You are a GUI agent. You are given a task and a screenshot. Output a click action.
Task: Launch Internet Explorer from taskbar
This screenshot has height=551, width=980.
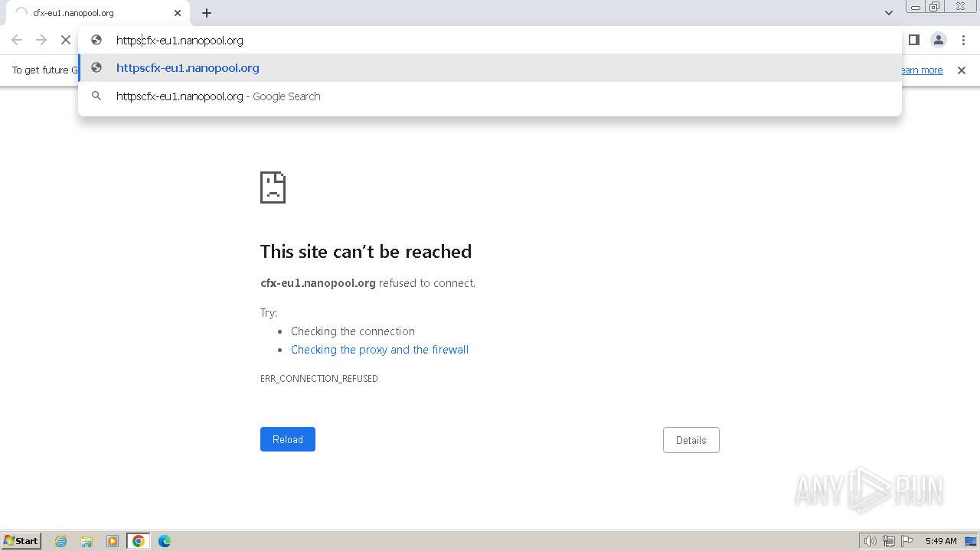tap(61, 541)
